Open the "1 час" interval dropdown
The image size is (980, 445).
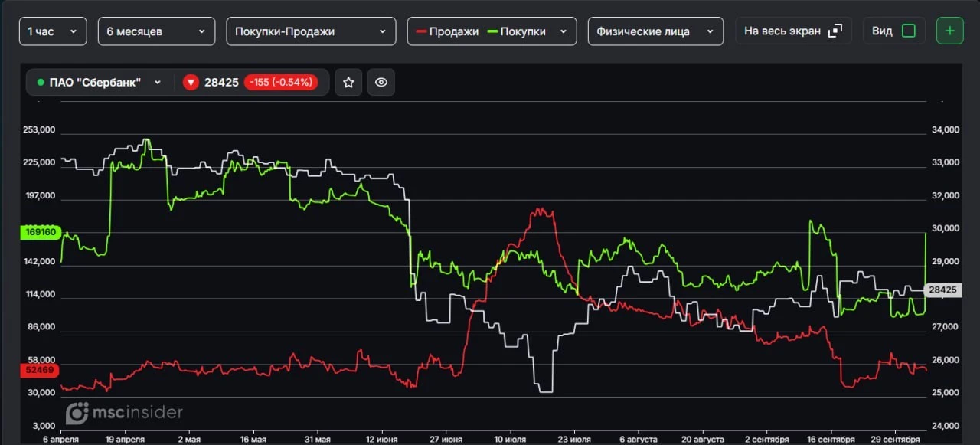(x=52, y=31)
